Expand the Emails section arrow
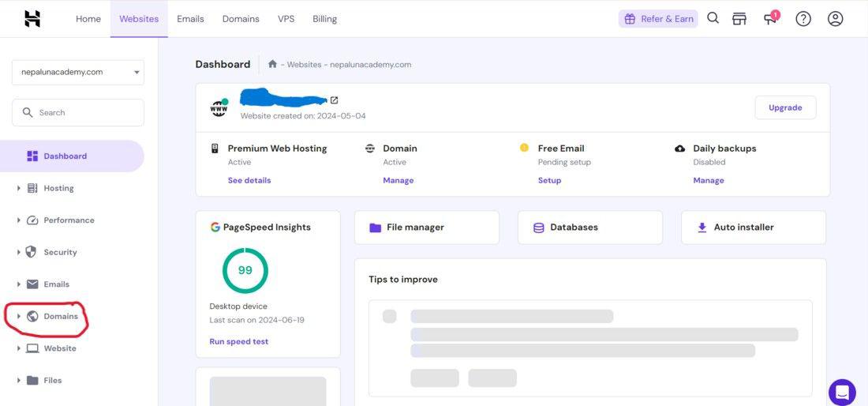Image resolution: width=868 pixels, height=406 pixels. [19, 284]
